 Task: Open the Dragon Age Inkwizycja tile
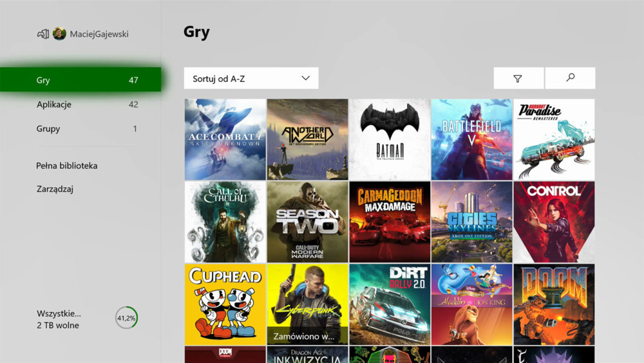(307, 355)
